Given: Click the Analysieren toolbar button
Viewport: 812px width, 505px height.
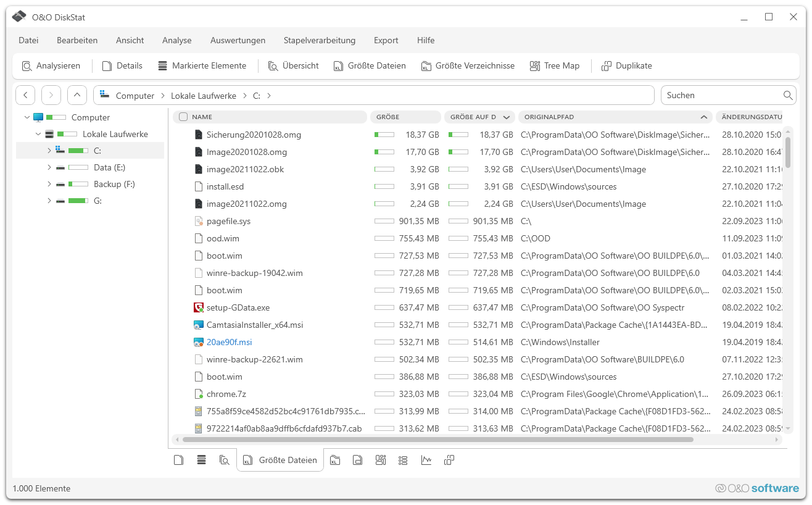Looking at the screenshot, I should click(x=51, y=66).
